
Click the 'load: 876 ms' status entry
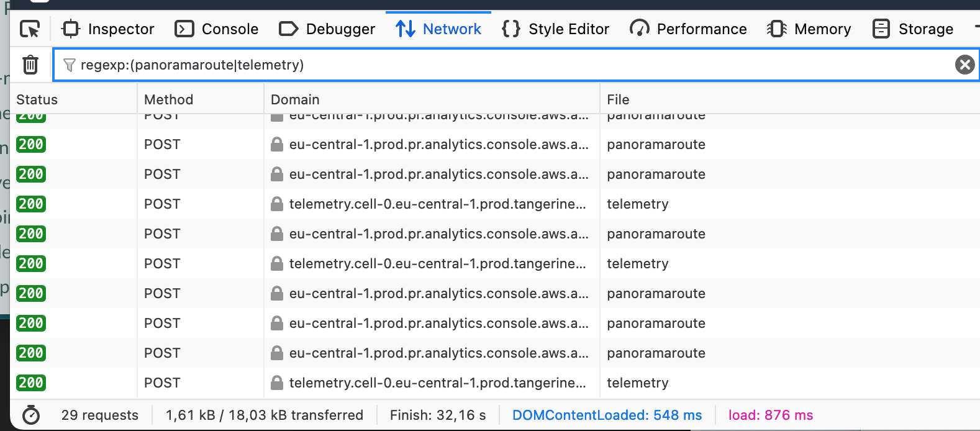(771, 415)
